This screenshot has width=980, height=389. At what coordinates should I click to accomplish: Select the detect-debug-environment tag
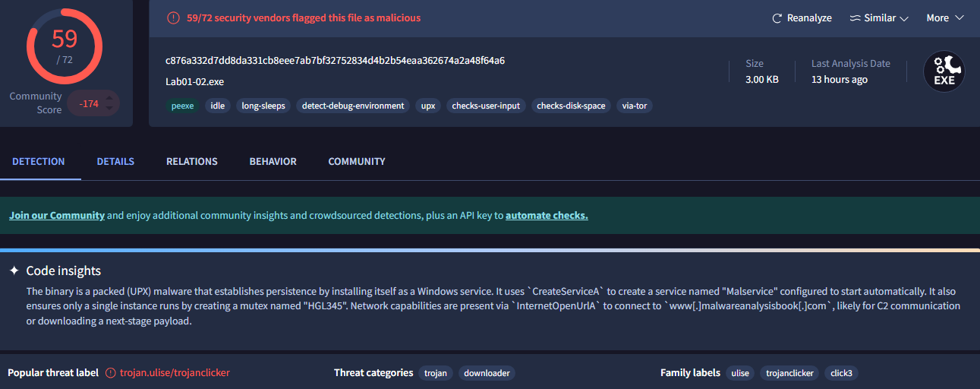(353, 106)
